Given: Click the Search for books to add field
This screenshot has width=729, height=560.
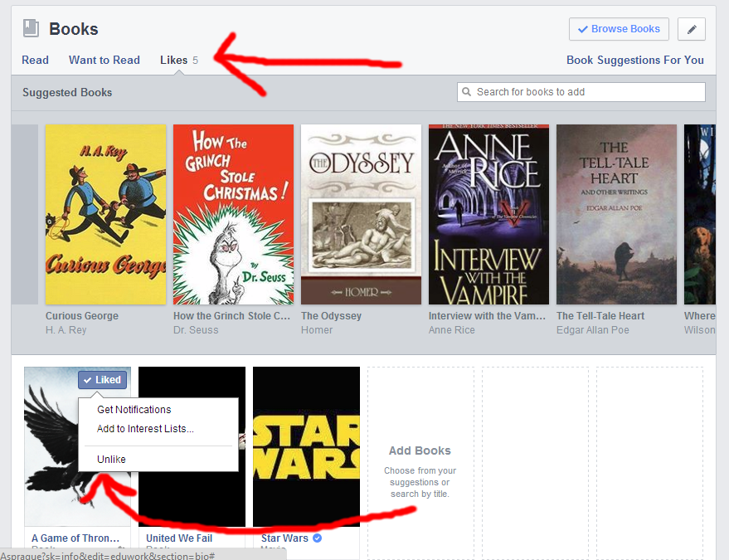Looking at the screenshot, I should 581,92.
